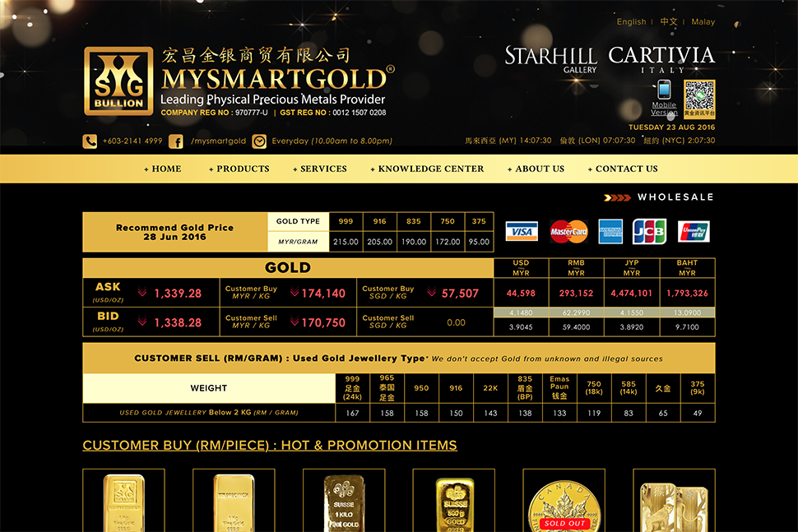798x532 pixels.
Task: Click the /mysmartgold Facebook text link
Action: (x=218, y=141)
